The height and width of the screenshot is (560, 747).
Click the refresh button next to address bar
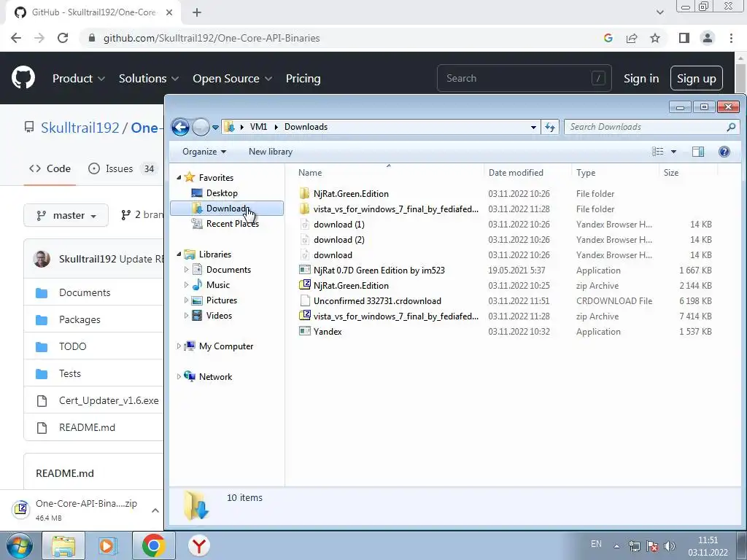tap(550, 127)
